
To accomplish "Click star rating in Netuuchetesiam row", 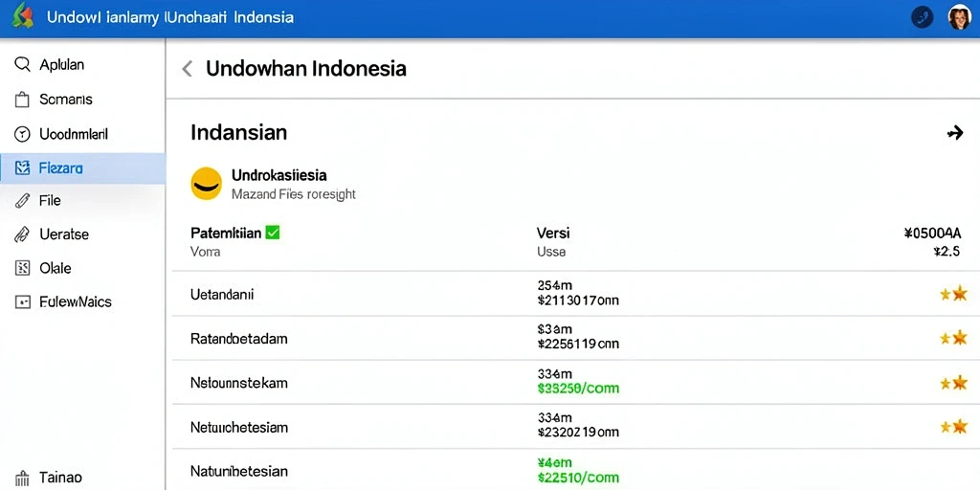I will (x=954, y=427).
